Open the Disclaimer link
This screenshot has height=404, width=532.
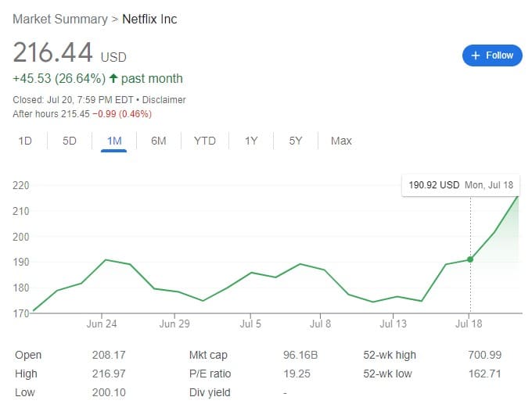point(164,100)
